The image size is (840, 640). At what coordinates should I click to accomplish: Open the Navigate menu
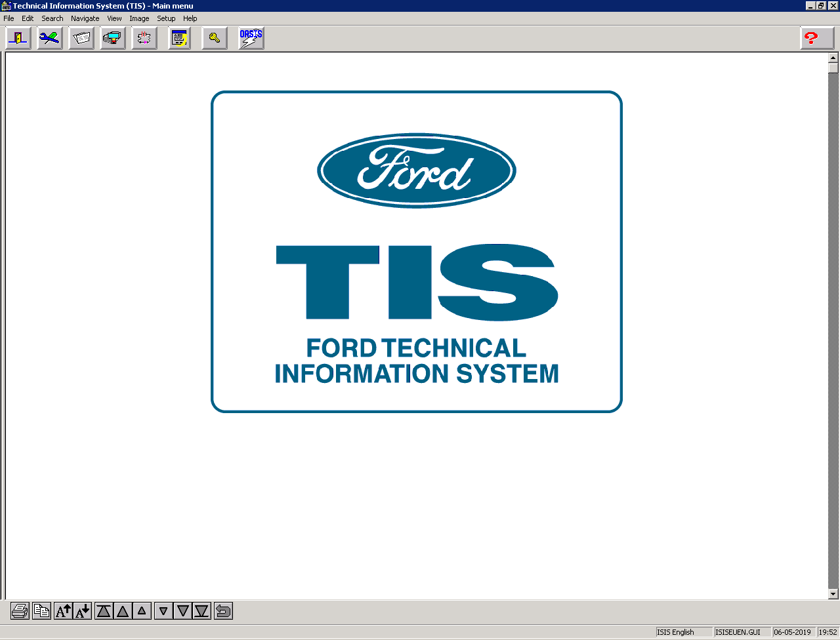85,18
